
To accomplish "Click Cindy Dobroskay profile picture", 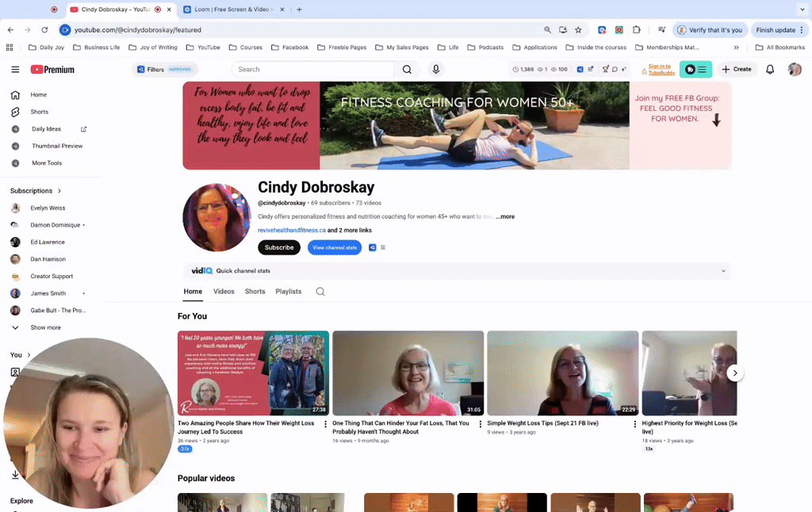I will 216,217.
